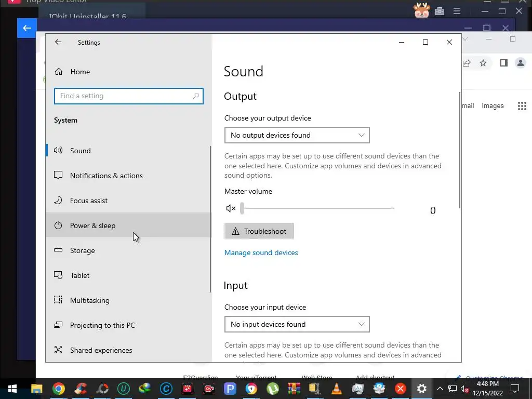Viewport: 532px width, 399px height.
Task: Show hidden system tray icons
Action: 440,389
